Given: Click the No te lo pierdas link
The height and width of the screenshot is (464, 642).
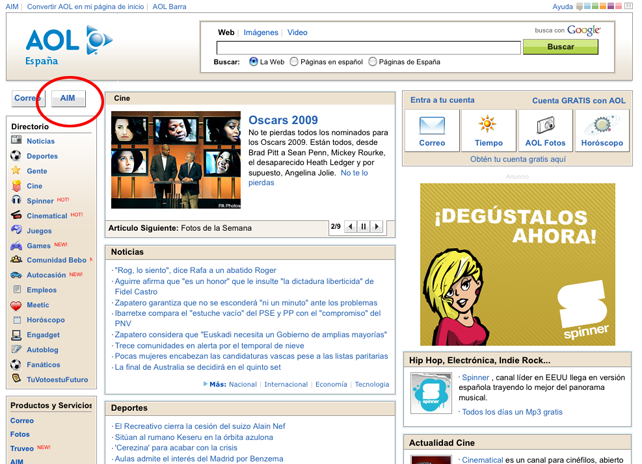Looking at the screenshot, I should coord(308,178).
